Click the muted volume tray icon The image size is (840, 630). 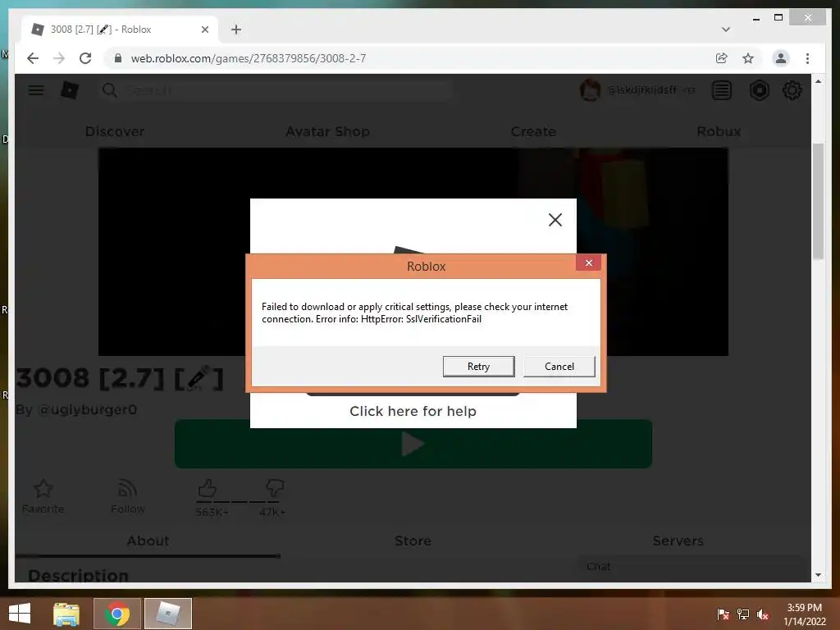click(763, 614)
